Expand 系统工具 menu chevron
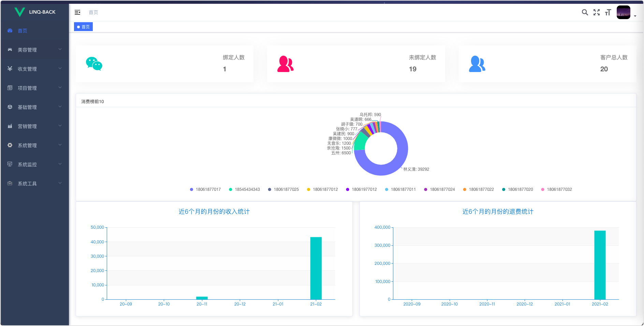 point(60,183)
